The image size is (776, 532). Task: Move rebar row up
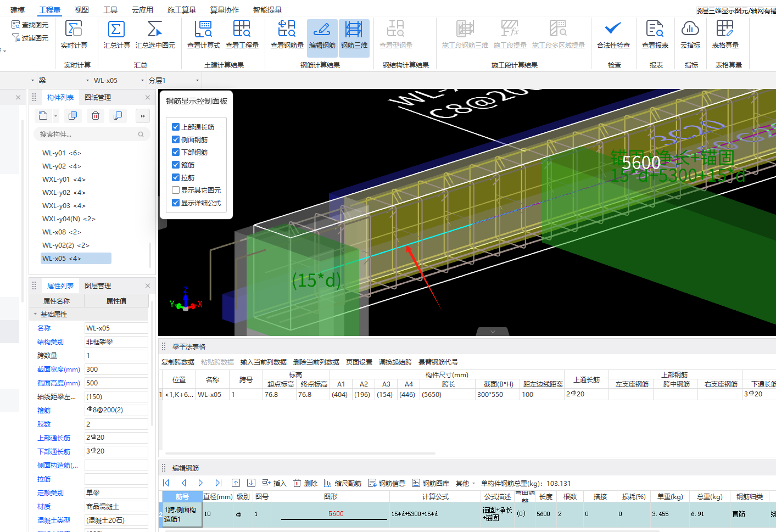236,483
